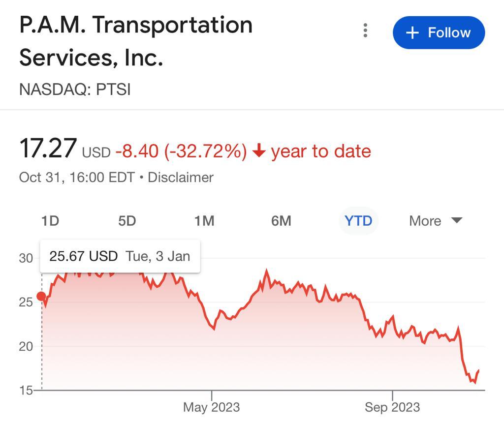Image resolution: width=504 pixels, height=423 pixels.
Task: Click the 17.27 current price
Action: click(48, 149)
